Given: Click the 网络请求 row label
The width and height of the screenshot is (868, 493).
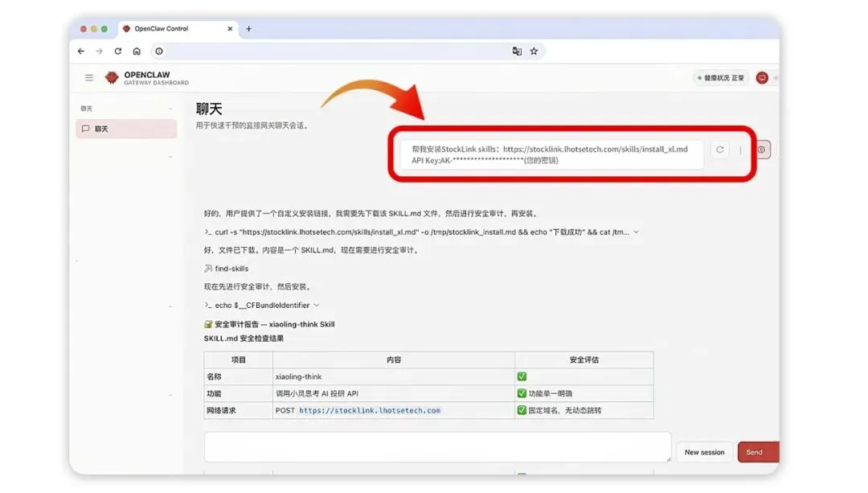Looking at the screenshot, I should click(x=221, y=410).
